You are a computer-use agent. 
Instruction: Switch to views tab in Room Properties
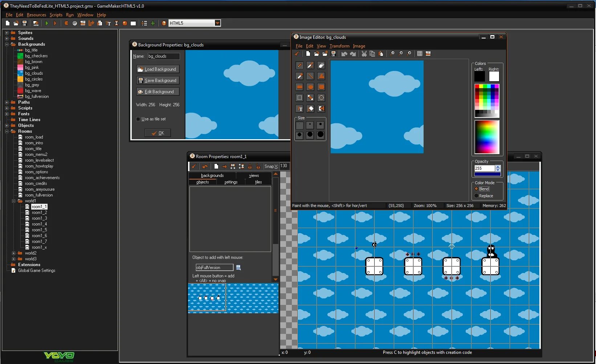pos(254,175)
